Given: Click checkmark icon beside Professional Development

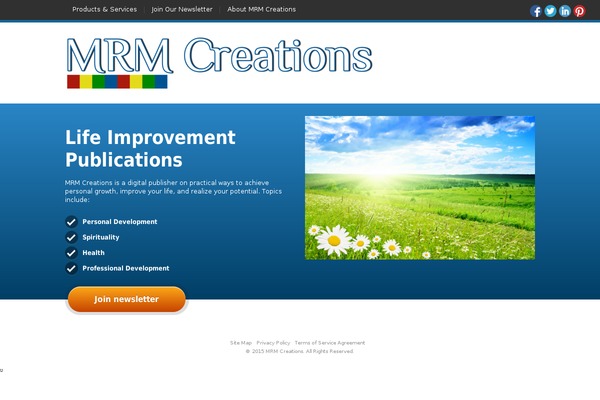Looking at the screenshot, I should pos(71,268).
